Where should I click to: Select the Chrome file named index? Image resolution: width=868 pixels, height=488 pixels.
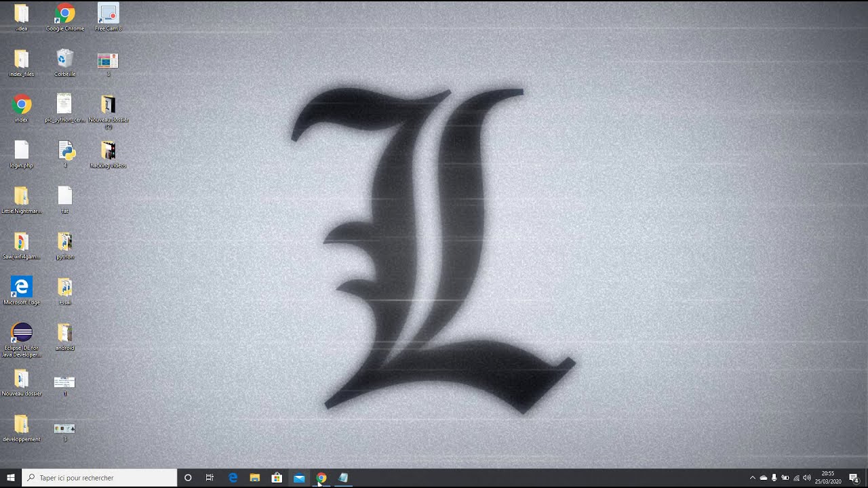22,107
